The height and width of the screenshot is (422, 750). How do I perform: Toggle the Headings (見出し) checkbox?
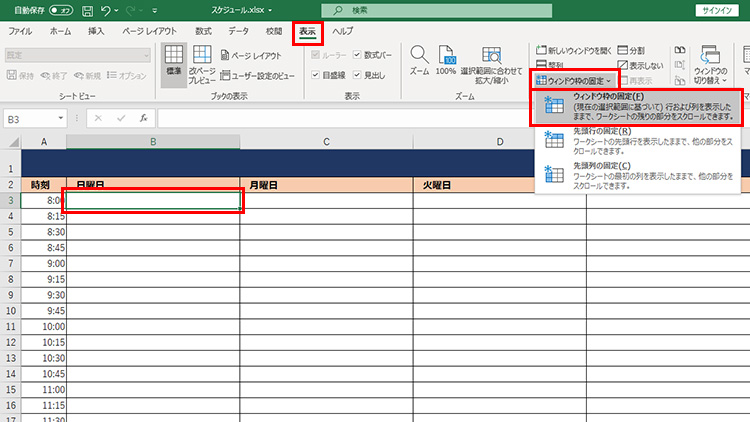coord(358,74)
